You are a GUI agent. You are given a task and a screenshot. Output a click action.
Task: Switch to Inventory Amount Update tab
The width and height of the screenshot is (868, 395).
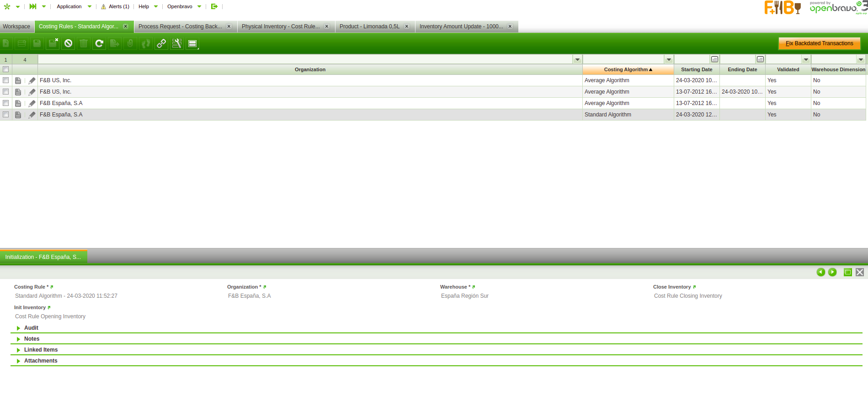461,26
